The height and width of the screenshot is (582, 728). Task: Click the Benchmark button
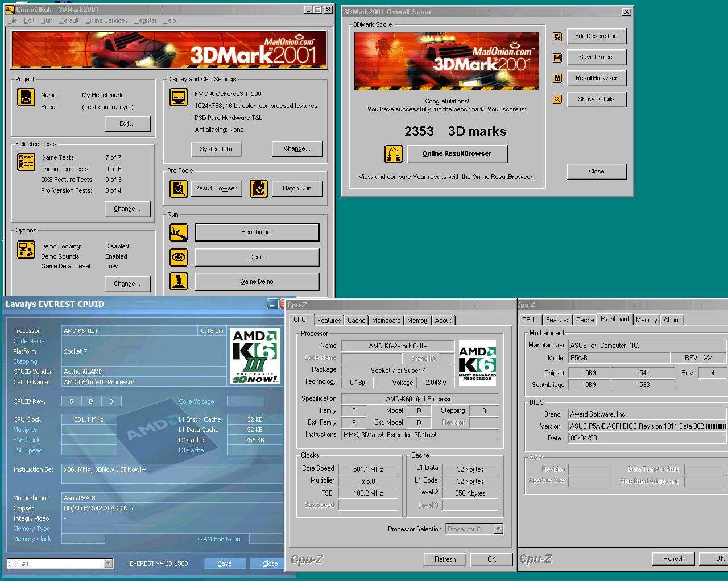pos(257,232)
